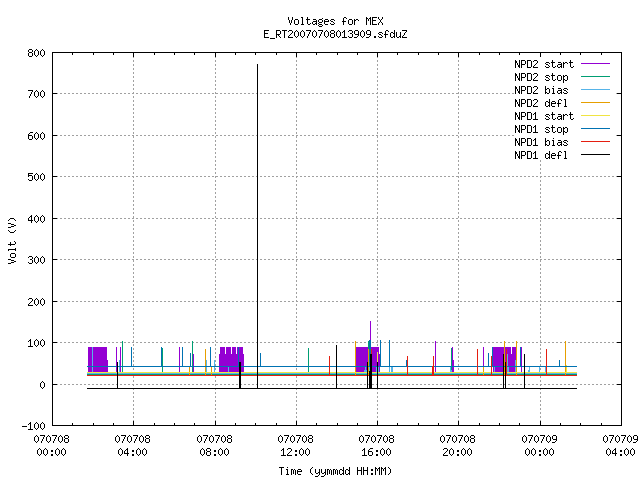Click the yellow NPD1 start legend line
This screenshot has height=480, width=640.
[596, 116]
